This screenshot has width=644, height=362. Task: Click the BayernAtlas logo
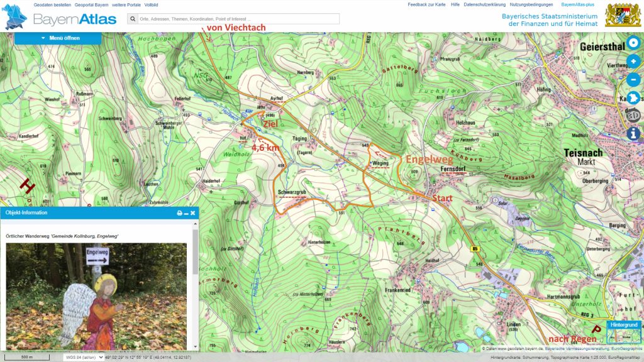coord(60,18)
